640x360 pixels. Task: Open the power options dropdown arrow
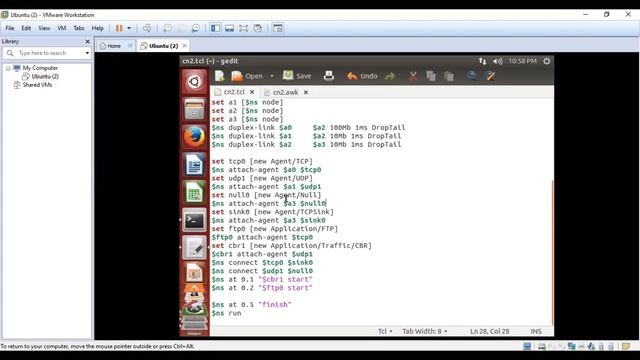point(129,28)
